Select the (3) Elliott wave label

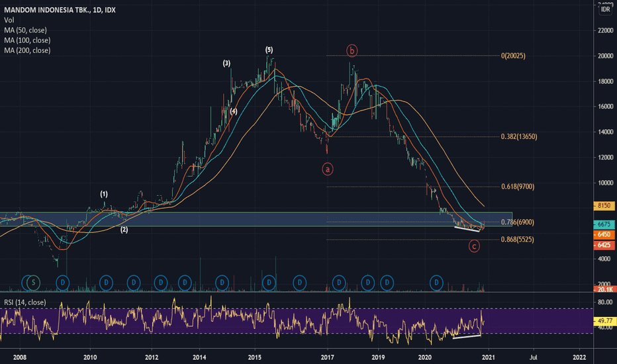[x=226, y=63]
